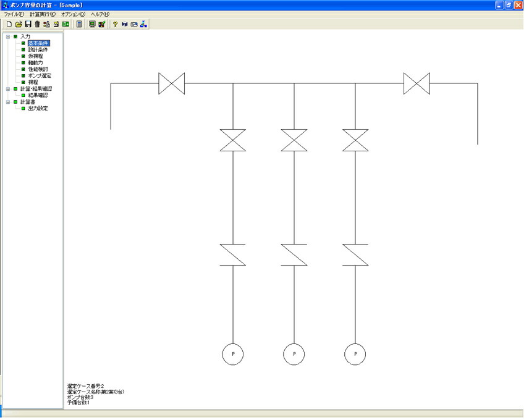The width and height of the screenshot is (529, 420).
Task: Open the ファイル(F) menu
Action: 14,14
